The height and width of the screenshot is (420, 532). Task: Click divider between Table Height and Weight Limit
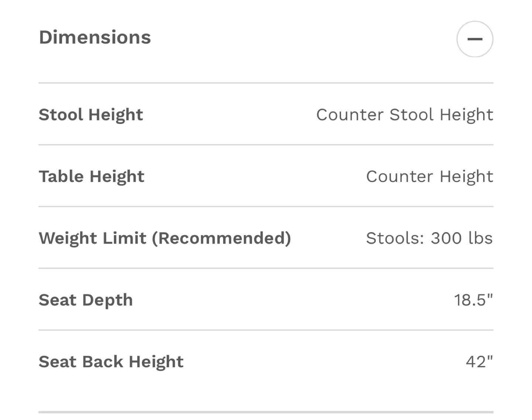(x=266, y=206)
